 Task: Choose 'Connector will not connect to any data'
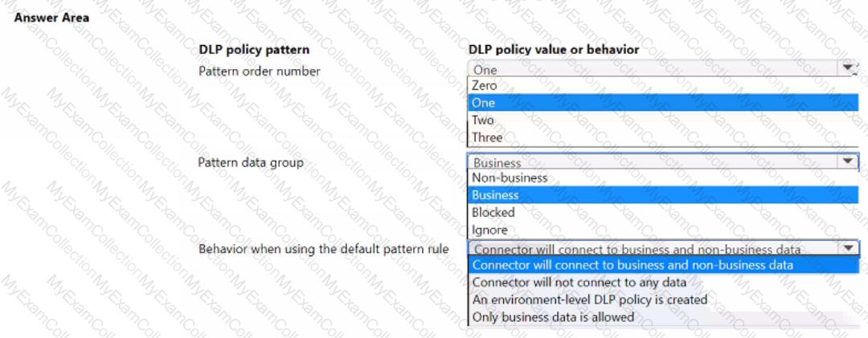click(x=579, y=282)
